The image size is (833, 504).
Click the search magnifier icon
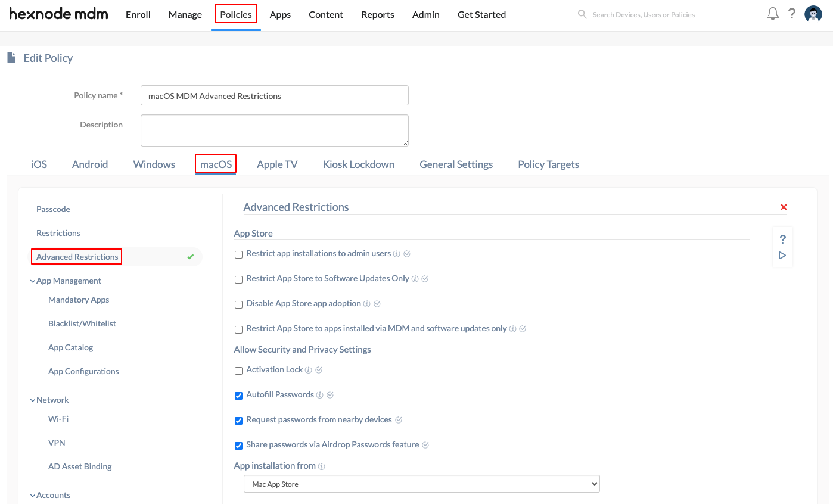click(582, 14)
